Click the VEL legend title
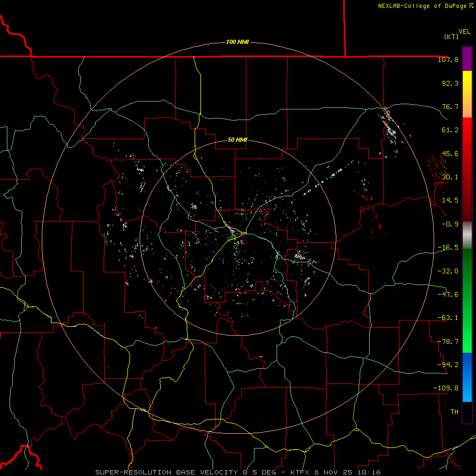 [x=464, y=32]
